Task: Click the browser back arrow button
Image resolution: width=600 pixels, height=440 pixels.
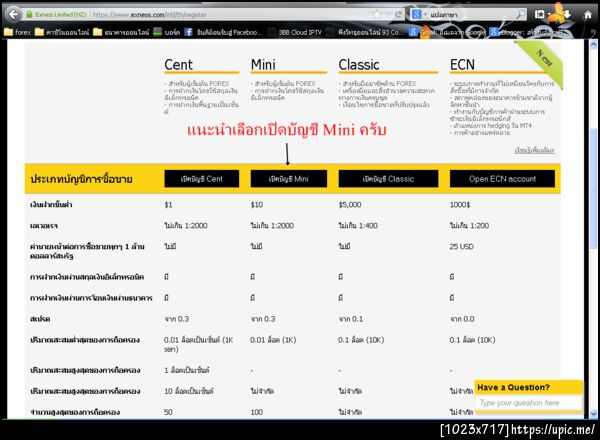Action: pyautogui.click(x=14, y=15)
